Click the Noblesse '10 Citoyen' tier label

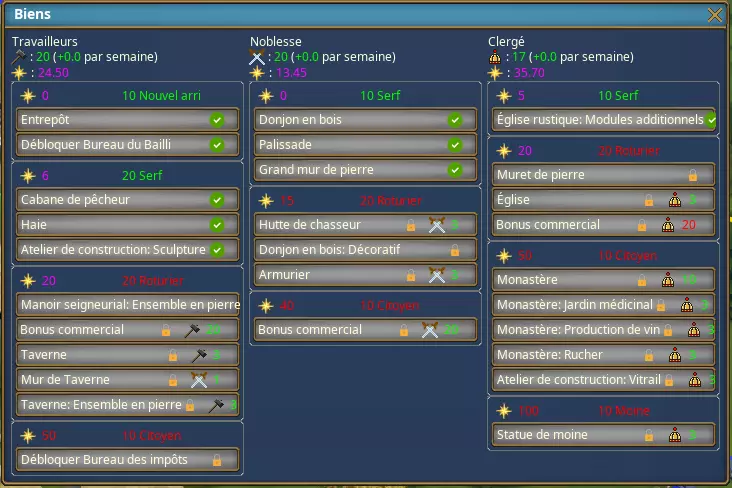[390, 305]
